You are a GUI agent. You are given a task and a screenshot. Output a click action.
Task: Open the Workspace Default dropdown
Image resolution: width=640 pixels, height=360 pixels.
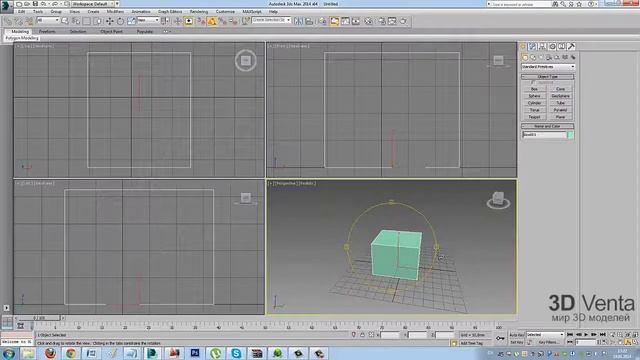point(93,4)
